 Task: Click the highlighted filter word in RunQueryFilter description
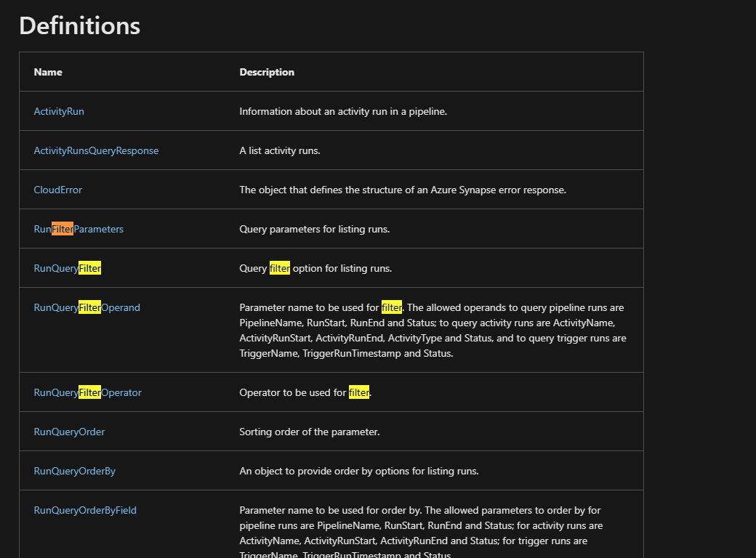[279, 267]
